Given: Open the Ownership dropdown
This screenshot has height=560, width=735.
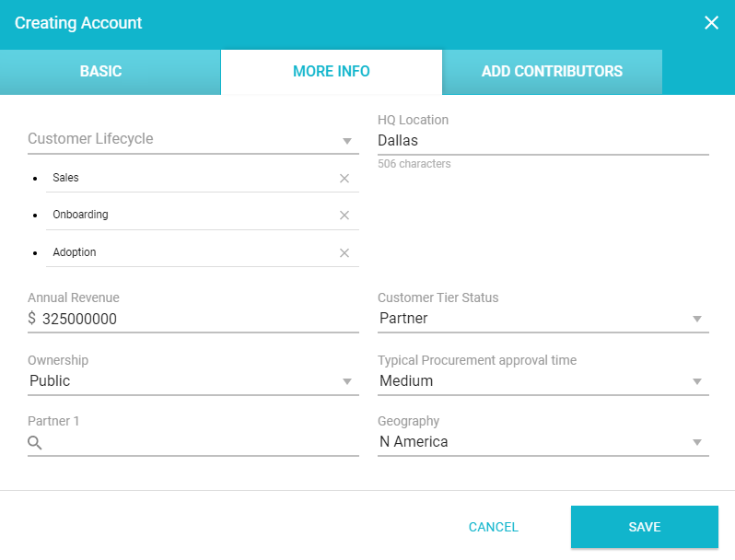Looking at the screenshot, I should (x=347, y=381).
